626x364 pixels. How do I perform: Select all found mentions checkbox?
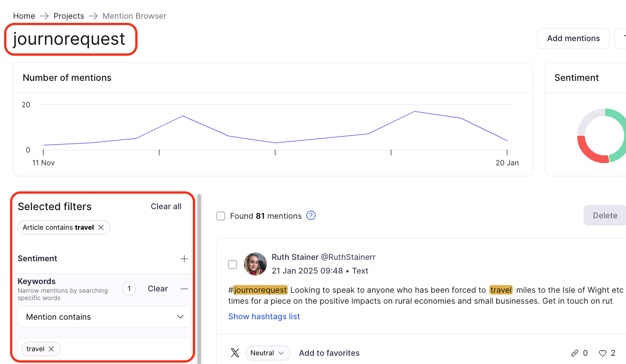click(x=221, y=216)
